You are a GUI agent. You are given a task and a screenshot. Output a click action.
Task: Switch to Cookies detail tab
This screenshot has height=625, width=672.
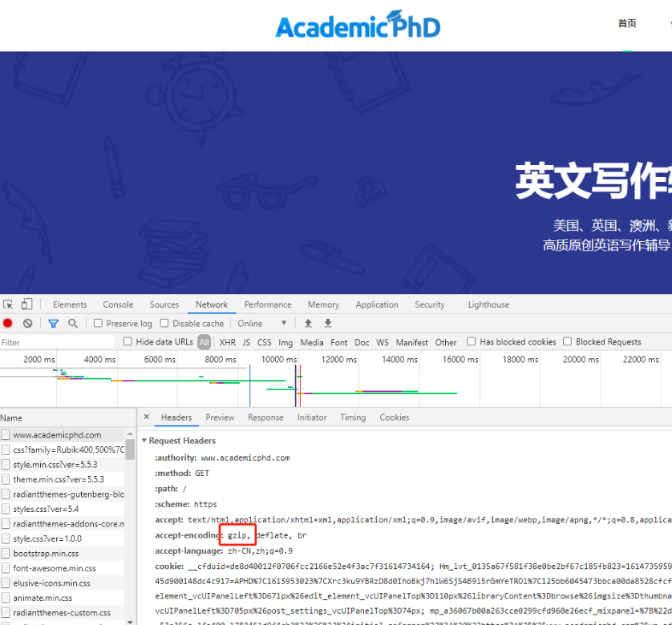[x=395, y=417]
